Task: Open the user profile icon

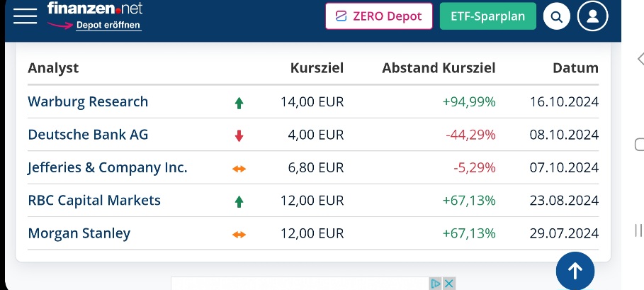Action: [x=592, y=16]
